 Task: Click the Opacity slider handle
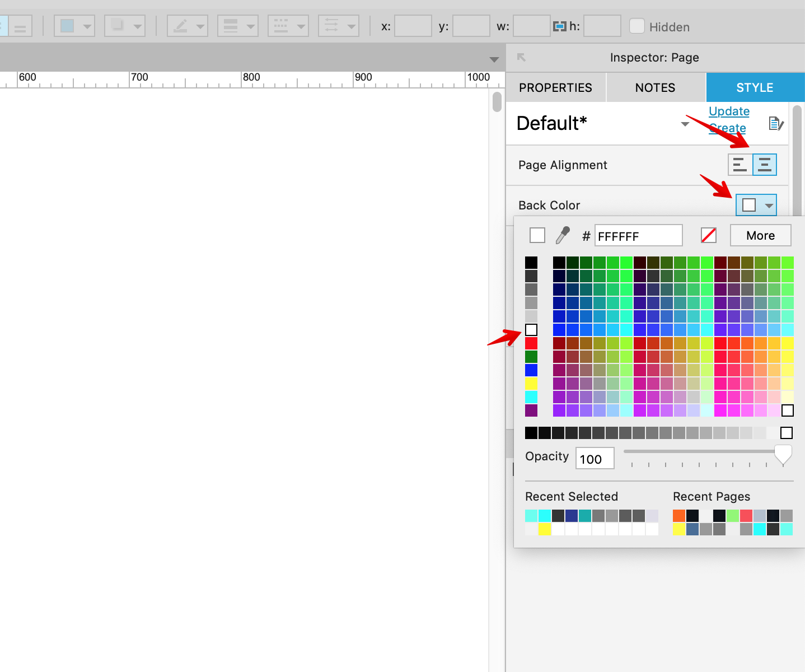coord(783,454)
